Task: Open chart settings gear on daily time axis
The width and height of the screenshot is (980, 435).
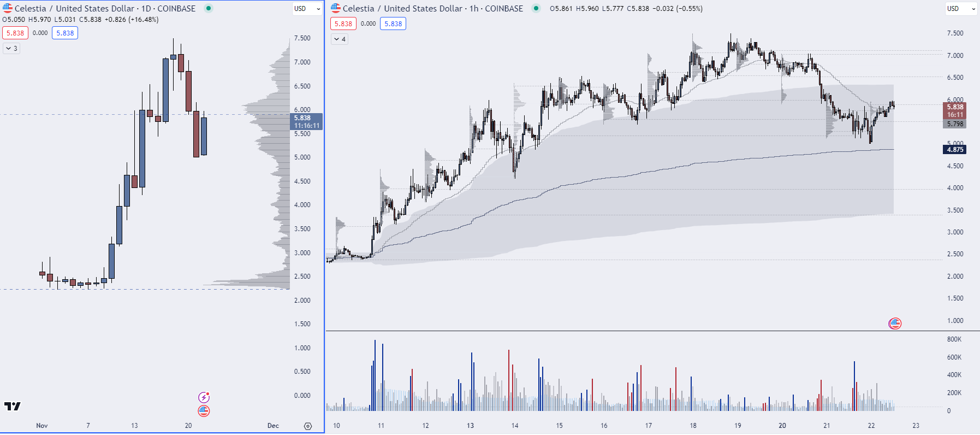Action: click(x=308, y=426)
